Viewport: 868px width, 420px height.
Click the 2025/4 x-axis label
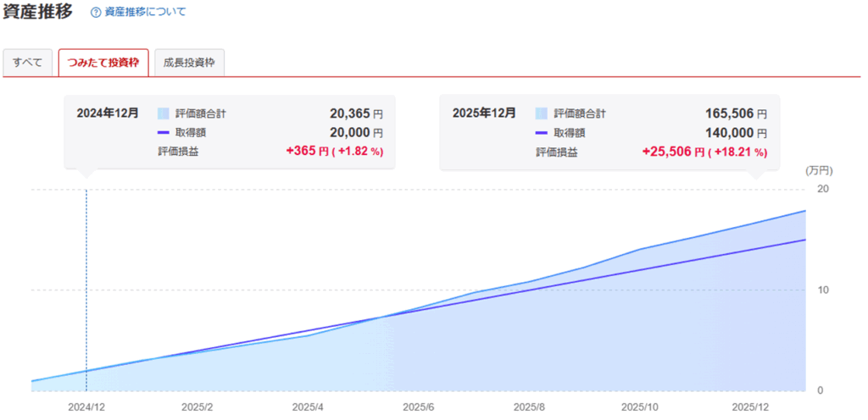(308, 406)
